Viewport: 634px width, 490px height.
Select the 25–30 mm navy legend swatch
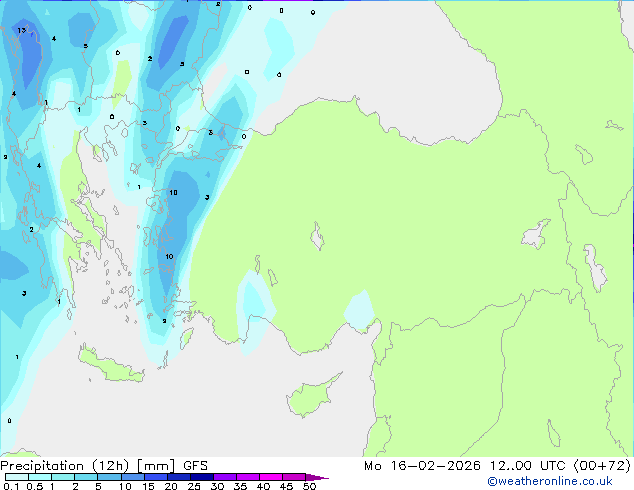pyautogui.click(x=202, y=477)
